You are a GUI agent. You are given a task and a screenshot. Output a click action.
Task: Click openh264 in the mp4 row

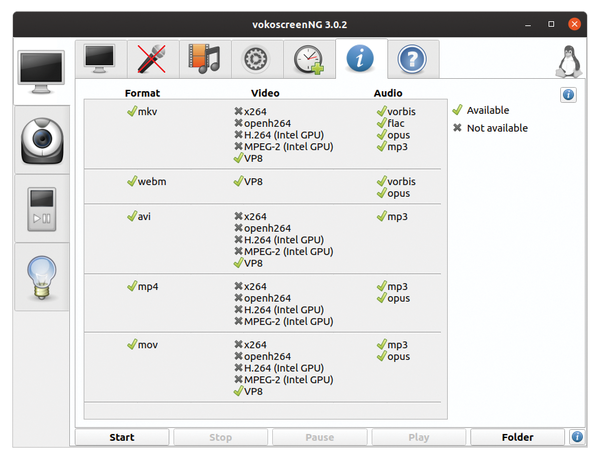(263, 298)
